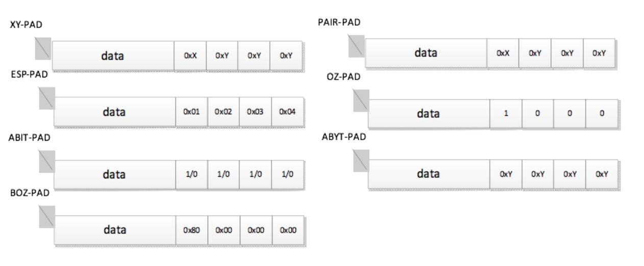Viewport: 644px width, 266px height.
Task: Select the 0x01 cell in ESP-PAD
Action: pyautogui.click(x=191, y=112)
